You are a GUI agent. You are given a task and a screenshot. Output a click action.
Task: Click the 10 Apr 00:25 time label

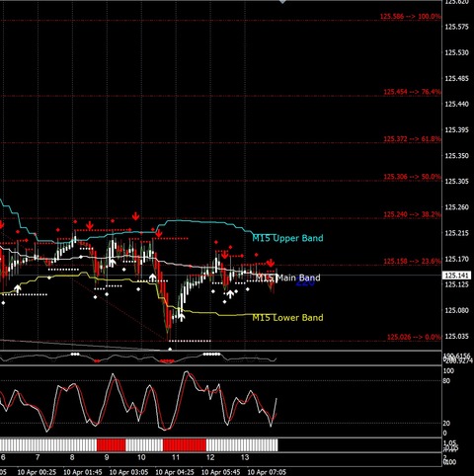37,472
